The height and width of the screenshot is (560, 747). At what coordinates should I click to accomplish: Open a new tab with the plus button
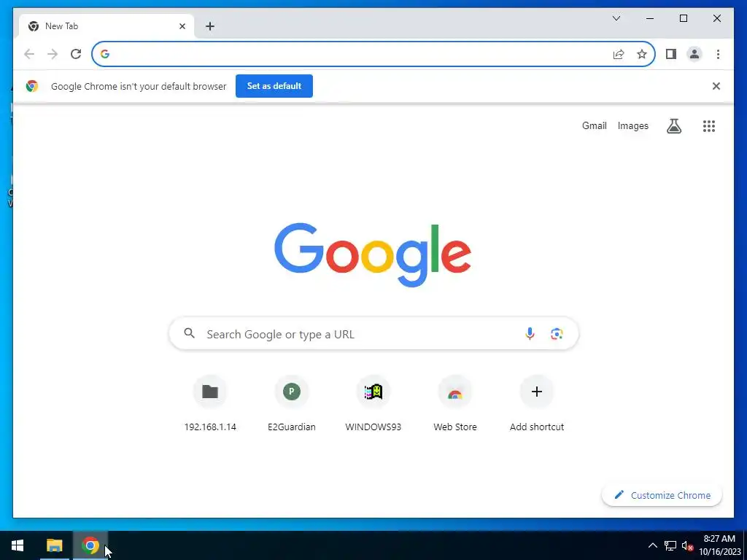[x=210, y=26]
